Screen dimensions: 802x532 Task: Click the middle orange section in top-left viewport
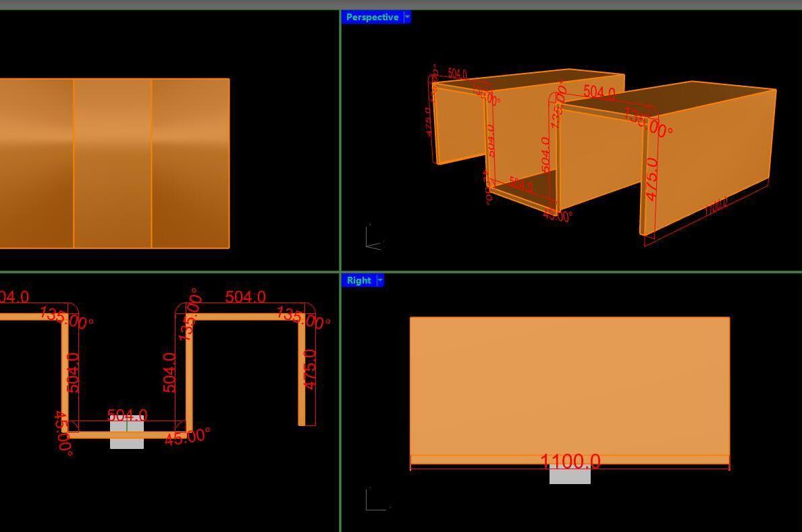point(112,163)
